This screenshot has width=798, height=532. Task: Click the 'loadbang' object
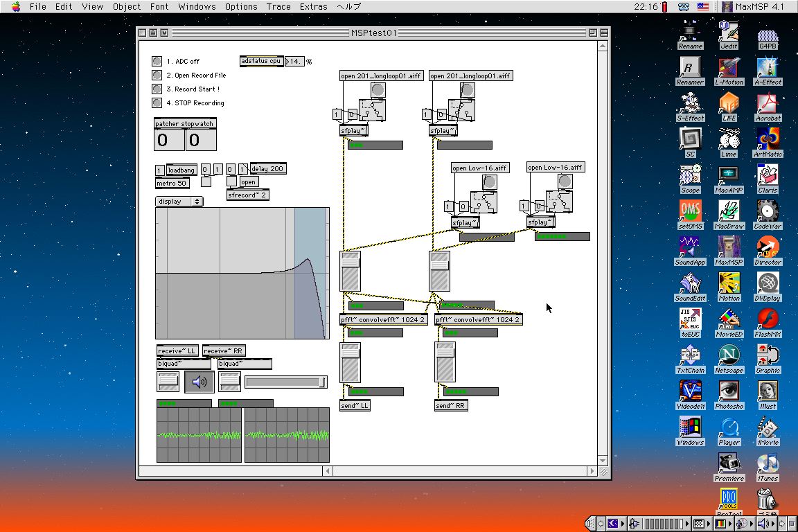pyautogui.click(x=181, y=170)
